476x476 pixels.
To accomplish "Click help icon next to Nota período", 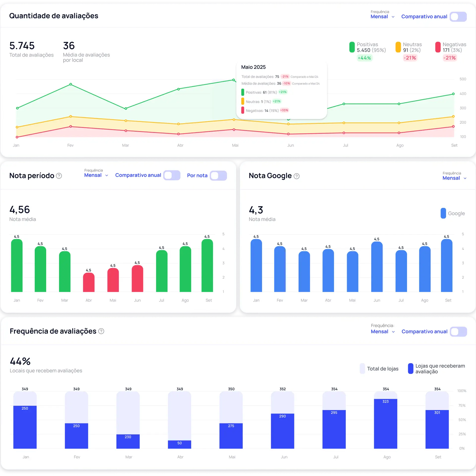I will (x=59, y=176).
